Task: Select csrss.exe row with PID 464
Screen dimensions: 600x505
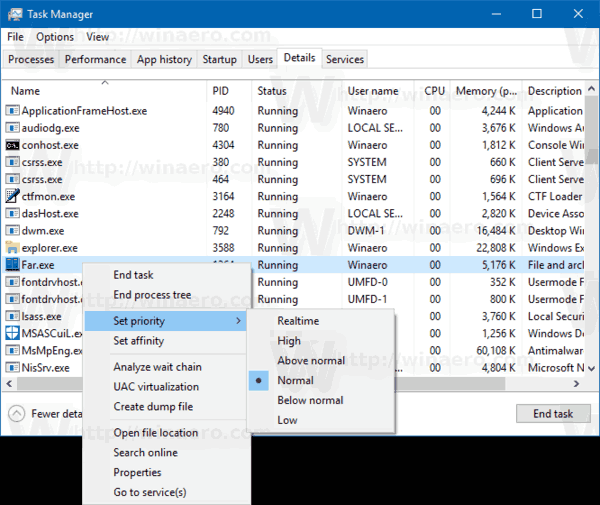Action: click(293, 179)
